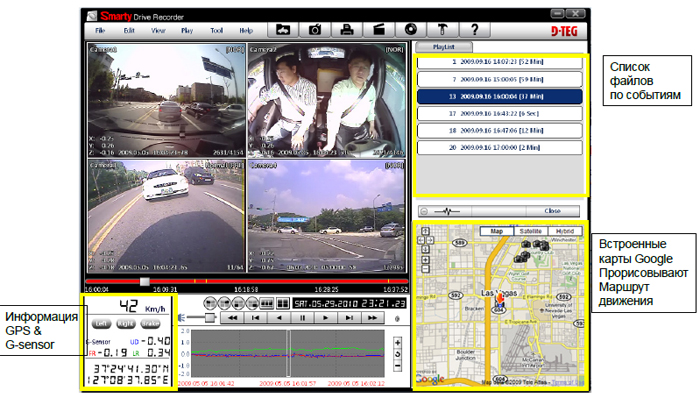Screen dimensions: 700x398
Task: Click the volume slider handle
Action: tap(210, 317)
